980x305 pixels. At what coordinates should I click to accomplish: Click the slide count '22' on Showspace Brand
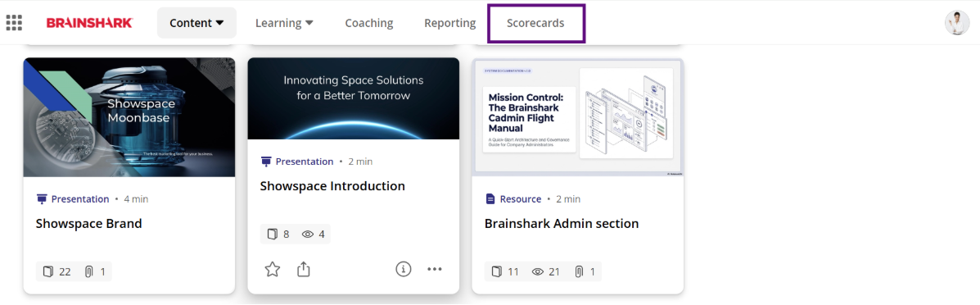(65, 272)
